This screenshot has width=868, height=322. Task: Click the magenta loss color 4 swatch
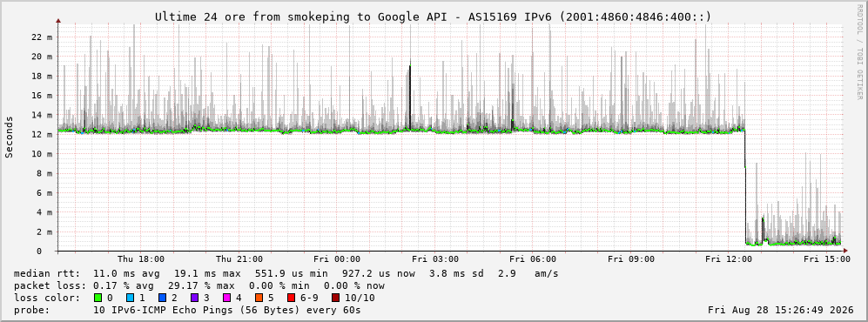pyautogui.click(x=225, y=298)
